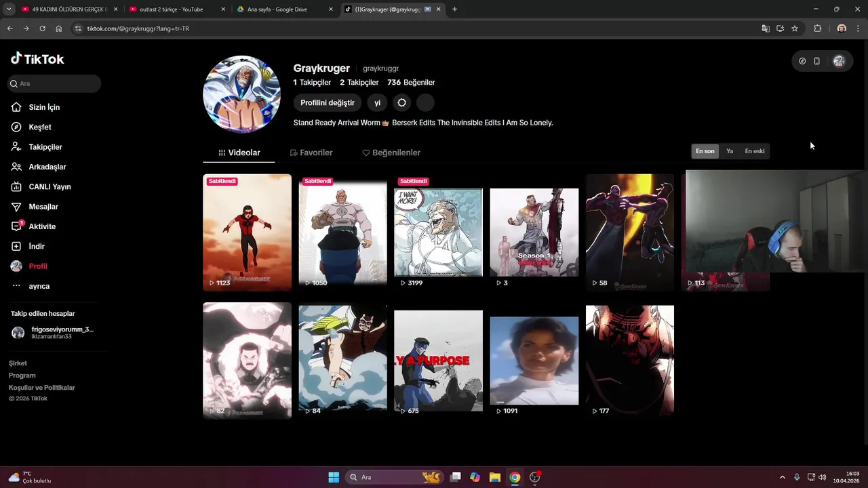The width and height of the screenshot is (868, 488).
Task: Expand the Program footer section
Action: coord(22,375)
